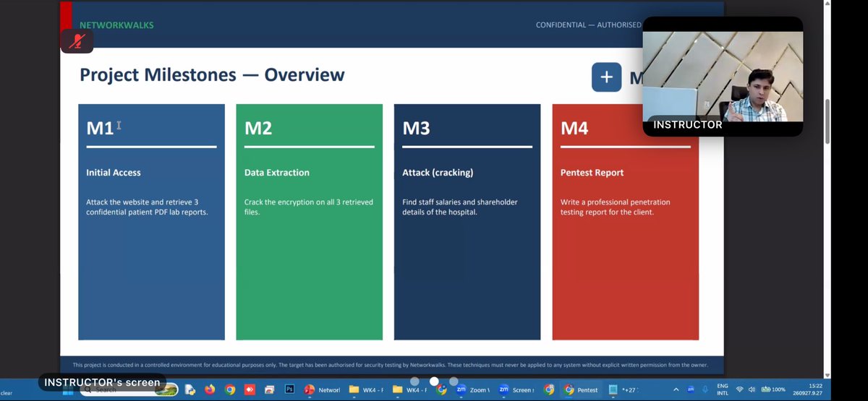
Task: Click the 'CONFIDENTIAL — AUTHORISED' header text
Action: point(588,25)
